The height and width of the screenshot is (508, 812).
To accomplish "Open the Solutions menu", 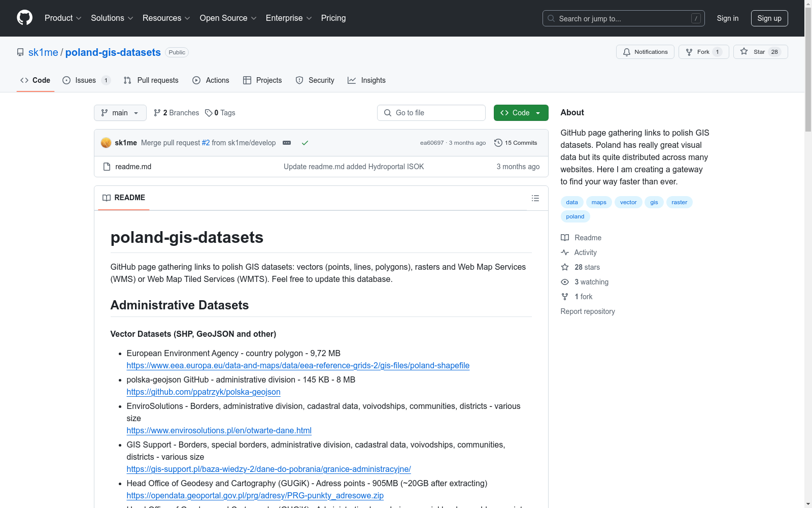I will coord(112,18).
